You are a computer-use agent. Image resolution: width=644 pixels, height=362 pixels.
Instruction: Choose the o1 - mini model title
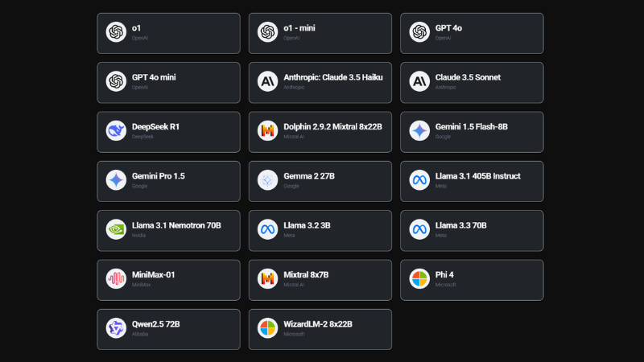click(x=299, y=28)
